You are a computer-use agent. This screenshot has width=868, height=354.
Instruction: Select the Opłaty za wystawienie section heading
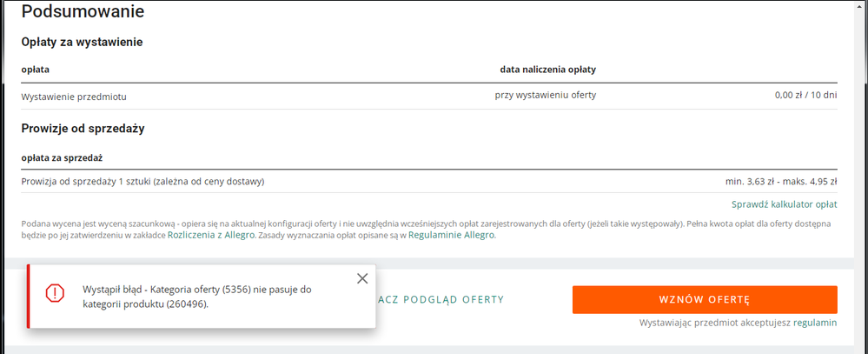pos(82,42)
